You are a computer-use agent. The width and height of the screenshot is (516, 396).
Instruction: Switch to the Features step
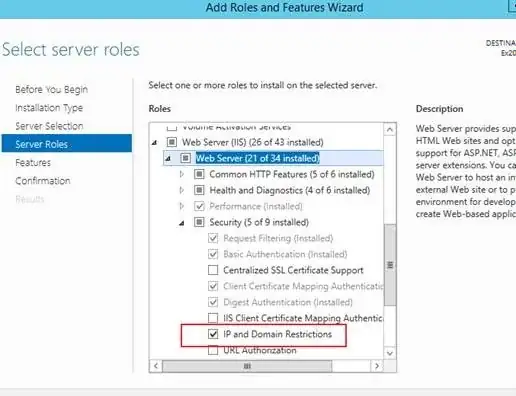33,163
